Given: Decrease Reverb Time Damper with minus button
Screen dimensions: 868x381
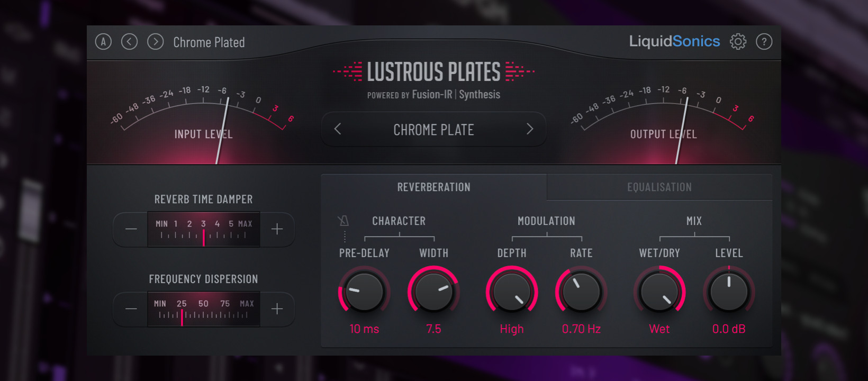Looking at the screenshot, I should pyautogui.click(x=131, y=229).
